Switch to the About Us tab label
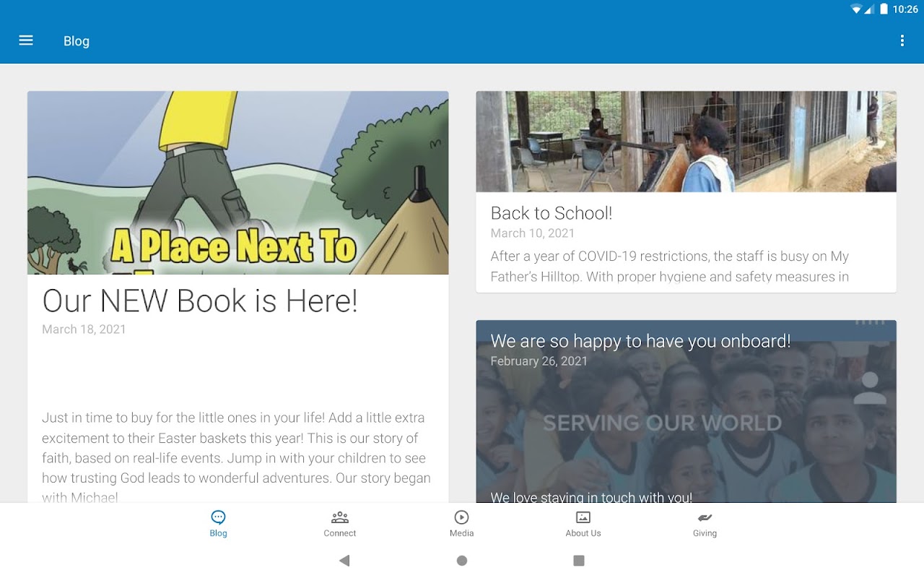The width and height of the screenshot is (924, 578). [583, 533]
